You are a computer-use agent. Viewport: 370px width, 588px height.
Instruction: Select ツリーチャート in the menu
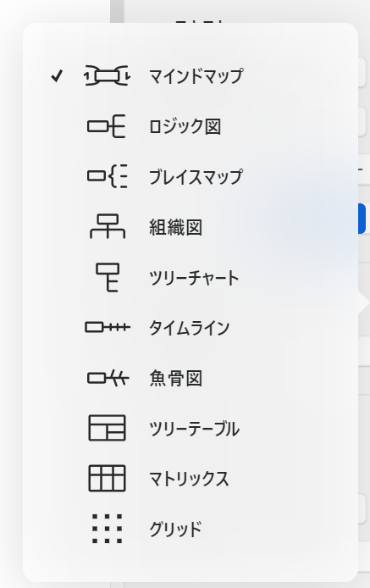194,278
